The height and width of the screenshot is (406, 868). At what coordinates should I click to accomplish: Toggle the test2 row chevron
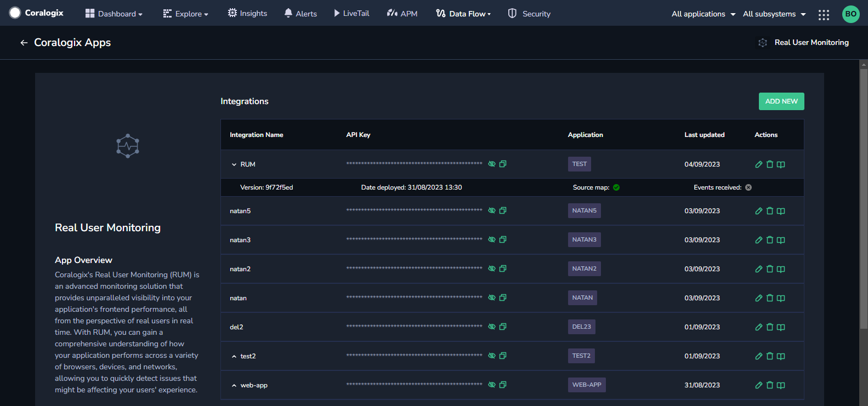pyautogui.click(x=234, y=356)
